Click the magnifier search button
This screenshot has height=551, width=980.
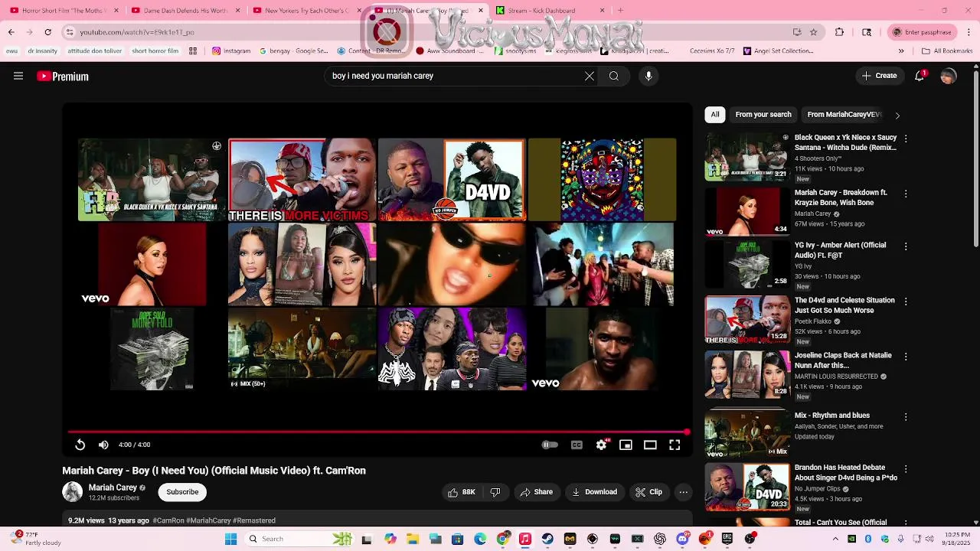(x=614, y=76)
